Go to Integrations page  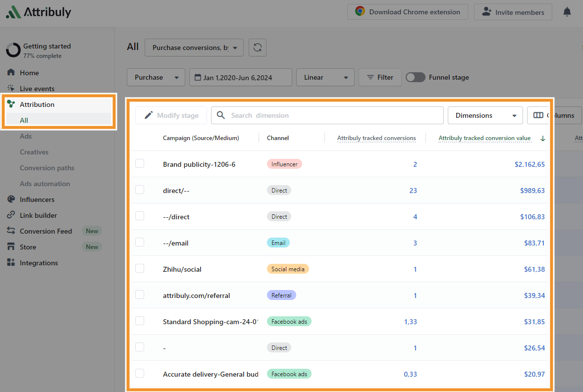coord(39,263)
